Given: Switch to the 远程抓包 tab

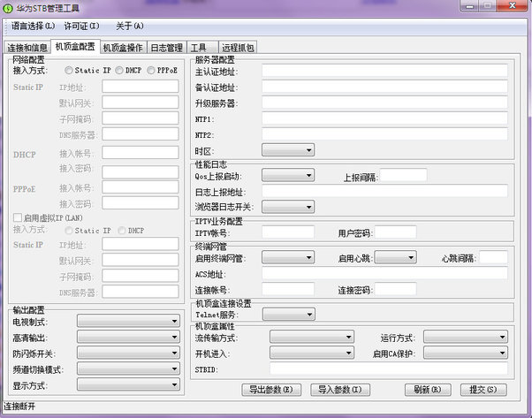Looking at the screenshot, I should 238,48.
